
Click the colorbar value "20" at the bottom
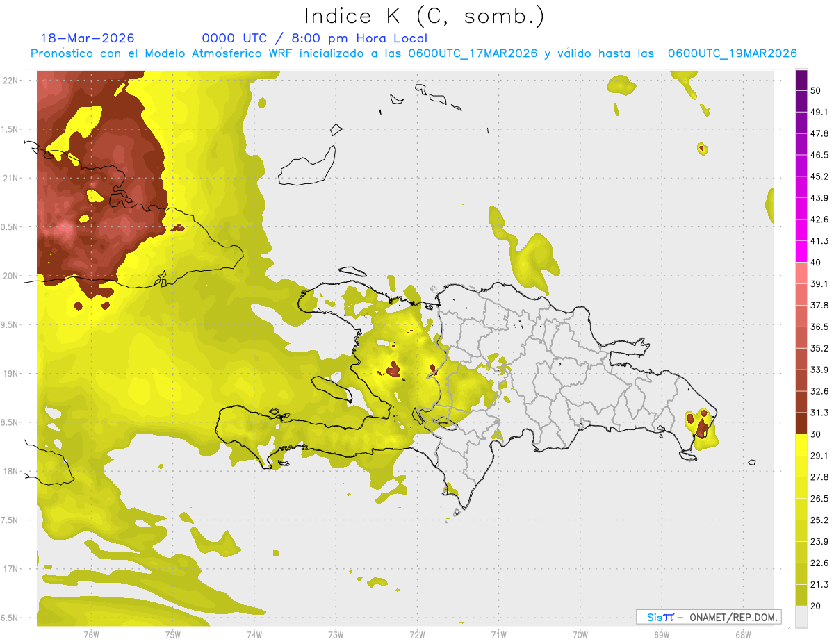tap(817, 606)
